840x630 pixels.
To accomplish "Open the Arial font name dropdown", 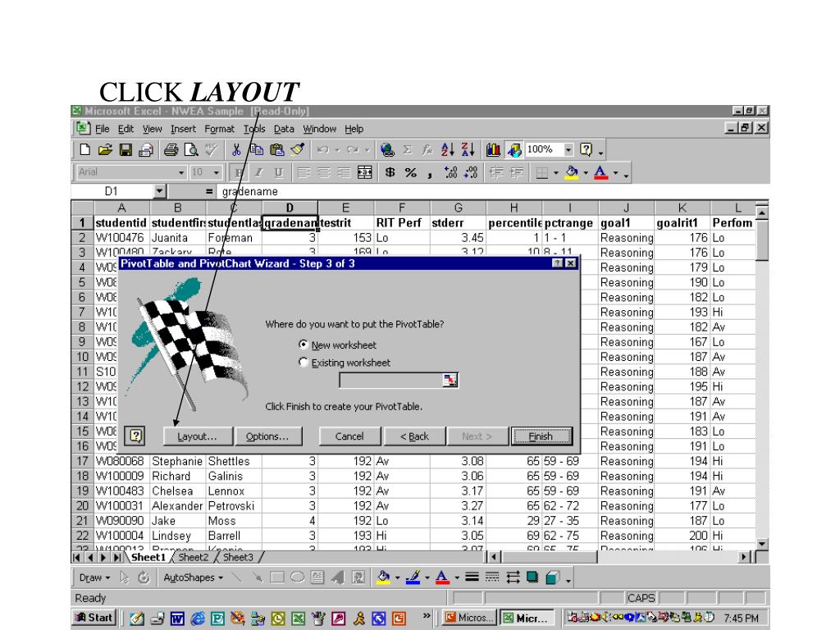I will 181,172.
